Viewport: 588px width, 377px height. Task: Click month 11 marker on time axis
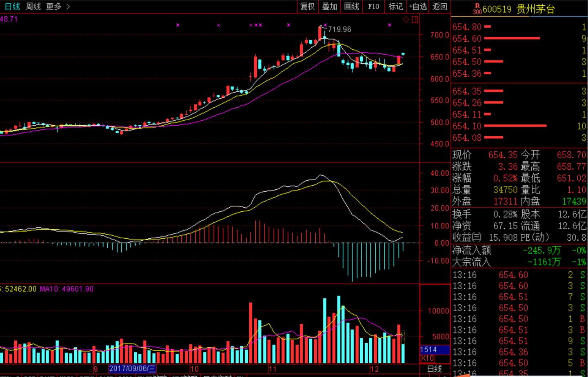[x=272, y=369]
